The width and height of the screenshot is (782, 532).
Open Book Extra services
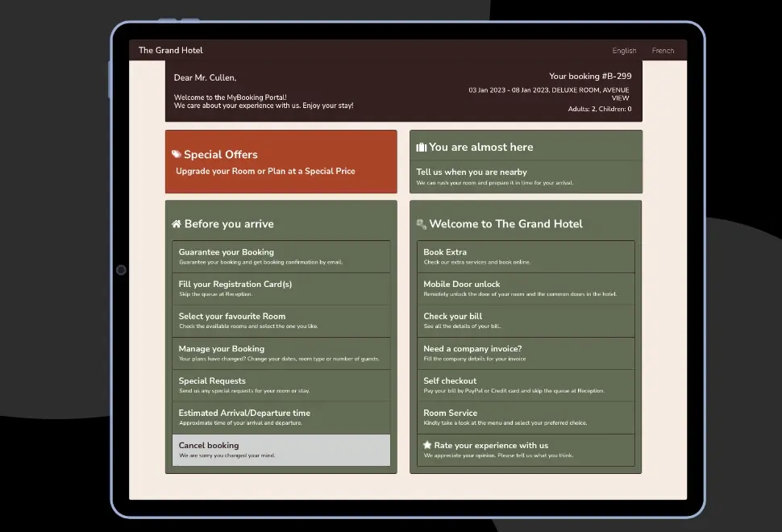[526, 256]
